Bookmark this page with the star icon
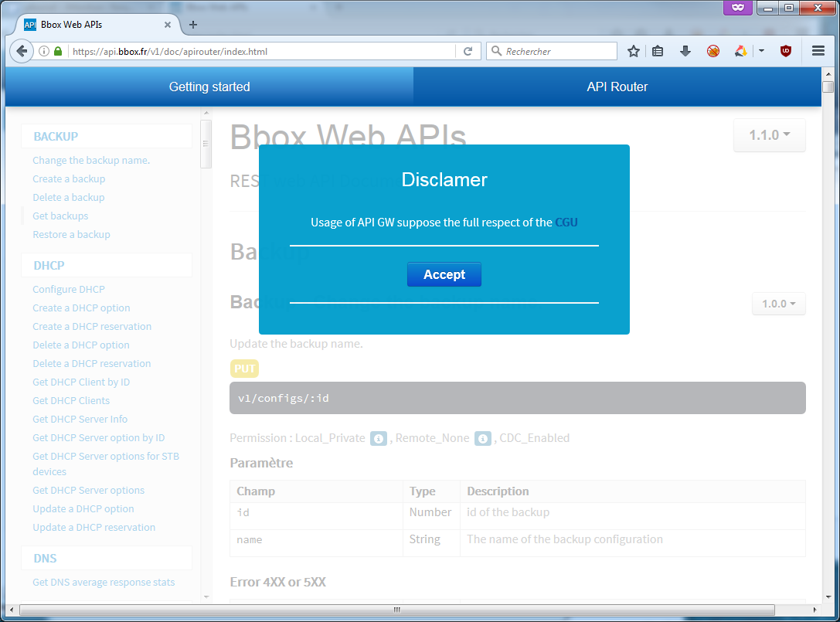The height and width of the screenshot is (622, 840). (x=634, y=51)
